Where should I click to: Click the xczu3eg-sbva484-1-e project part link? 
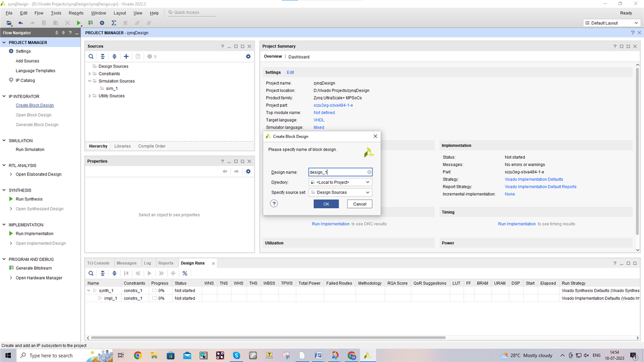coord(333,106)
